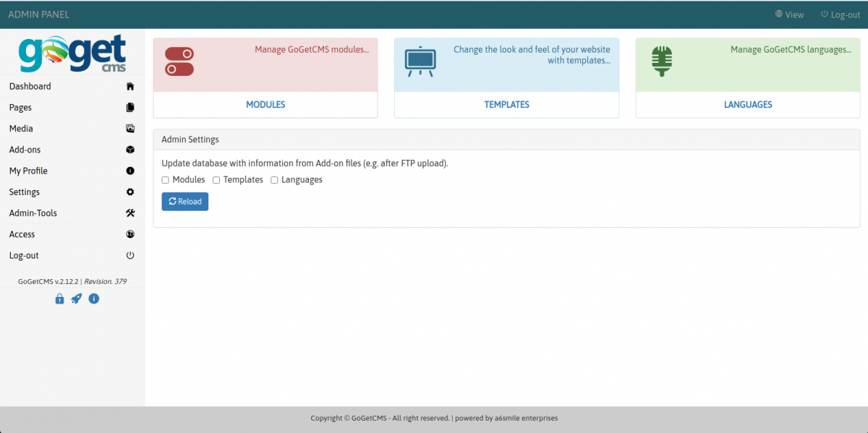Click the blue padlock icon in sidebar
The width and height of the screenshot is (868, 433).
60,299
